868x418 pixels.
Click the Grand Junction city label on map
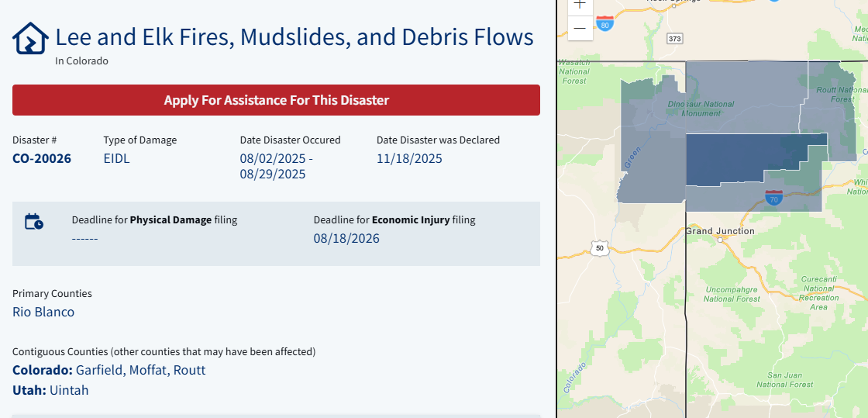pos(720,231)
